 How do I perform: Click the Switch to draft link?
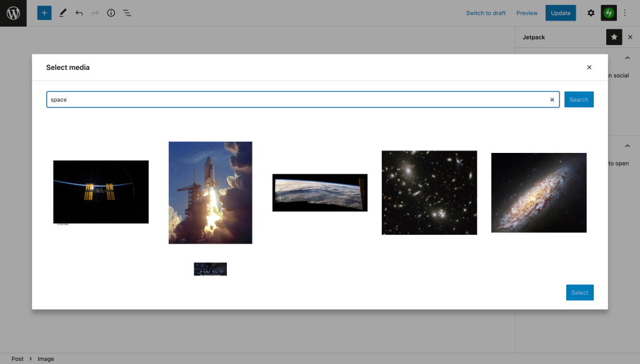(x=486, y=13)
